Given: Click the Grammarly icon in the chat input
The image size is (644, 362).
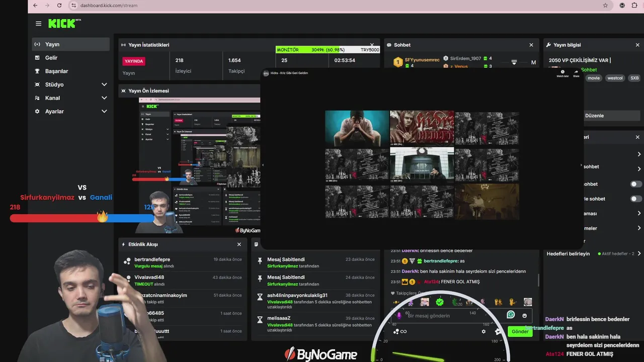Looking at the screenshot, I should (511, 315).
